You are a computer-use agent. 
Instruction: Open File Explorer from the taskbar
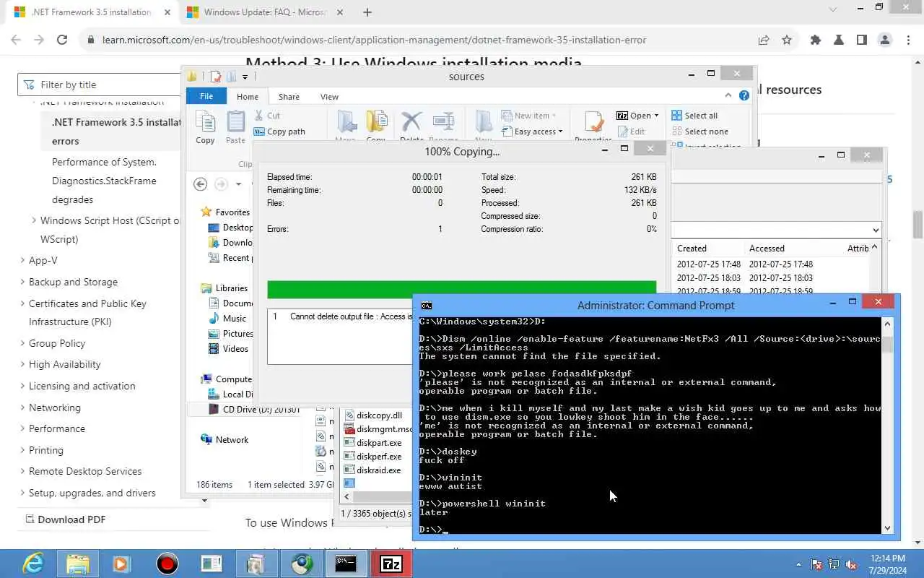[78, 564]
